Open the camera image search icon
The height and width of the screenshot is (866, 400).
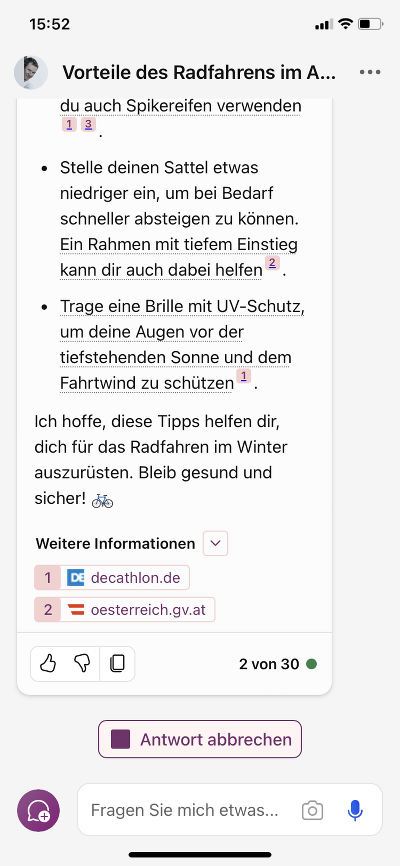tap(312, 810)
